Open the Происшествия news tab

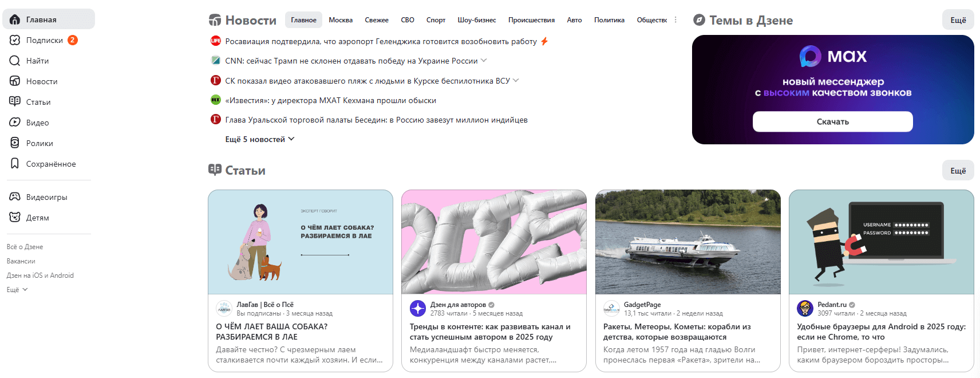[x=531, y=20]
